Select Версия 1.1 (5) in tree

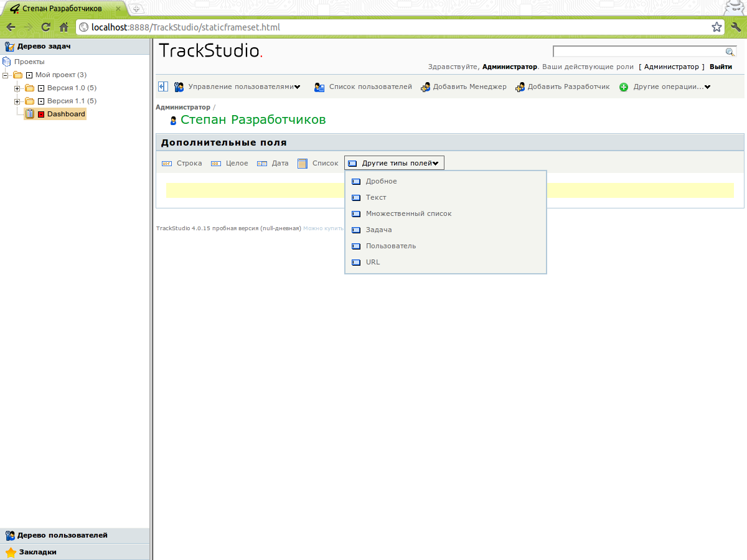pos(72,101)
